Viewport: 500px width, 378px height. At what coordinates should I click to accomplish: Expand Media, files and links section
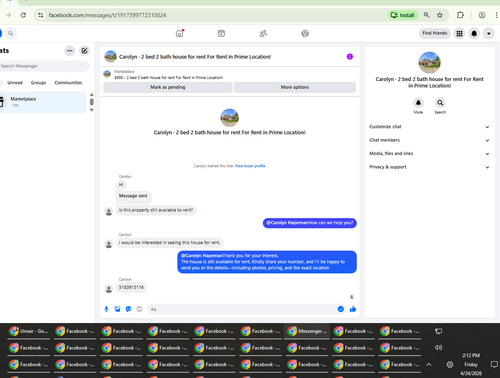tap(429, 153)
